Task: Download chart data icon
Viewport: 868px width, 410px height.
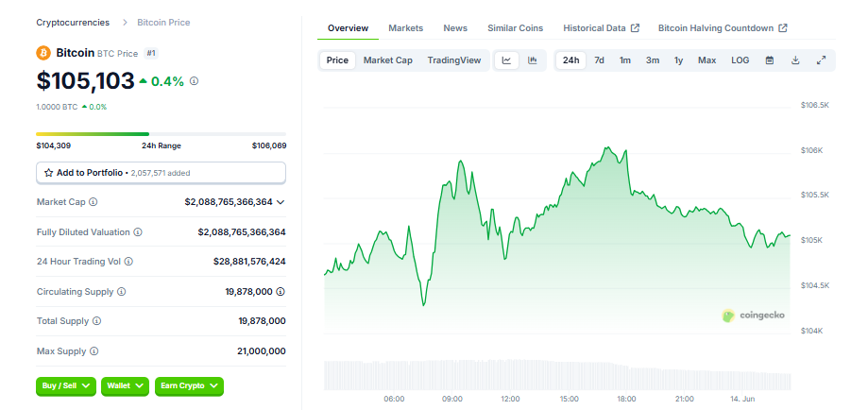Action: click(x=795, y=60)
